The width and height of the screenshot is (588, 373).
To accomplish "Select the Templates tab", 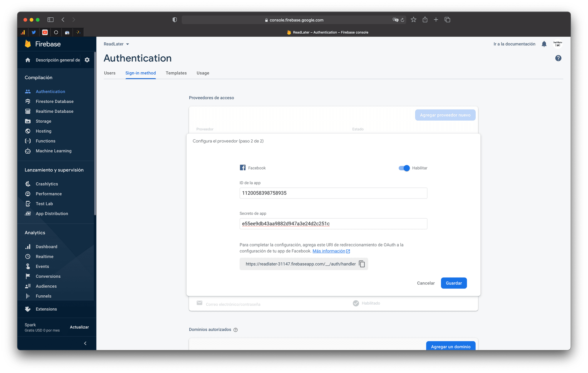I will 176,73.
